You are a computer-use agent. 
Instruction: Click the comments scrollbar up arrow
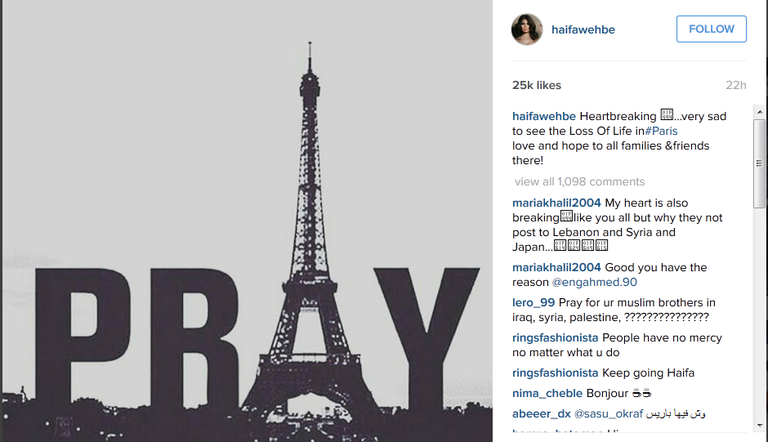(x=759, y=112)
